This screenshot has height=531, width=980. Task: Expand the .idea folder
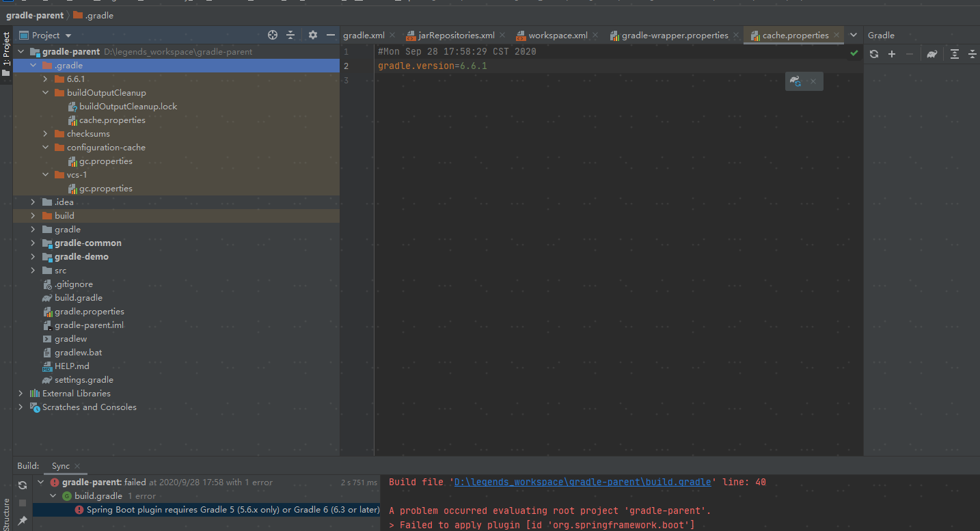[33, 202]
